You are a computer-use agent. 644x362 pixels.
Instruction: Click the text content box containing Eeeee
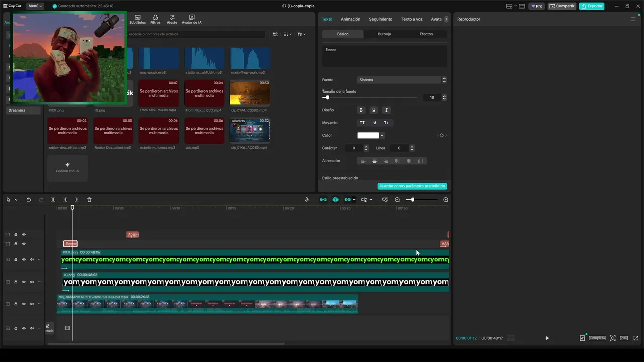pos(384,56)
